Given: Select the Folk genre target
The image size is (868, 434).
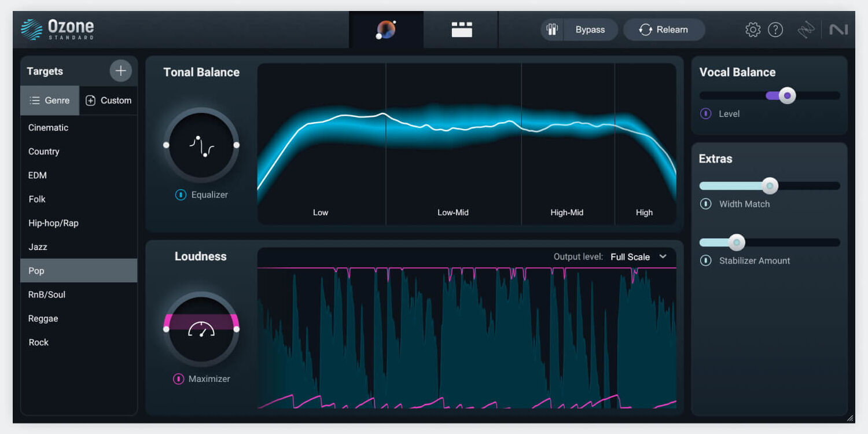Looking at the screenshot, I should click(79, 199).
